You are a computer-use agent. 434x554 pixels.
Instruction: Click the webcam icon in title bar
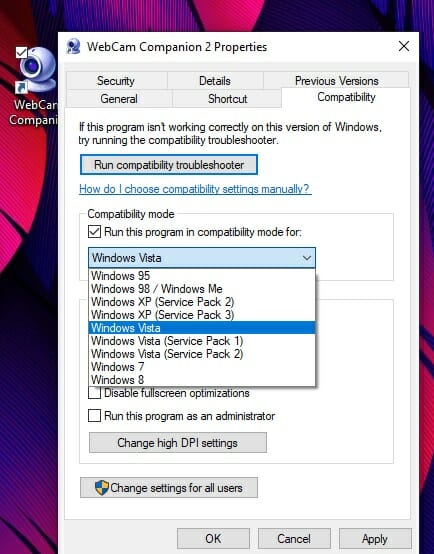click(x=74, y=47)
